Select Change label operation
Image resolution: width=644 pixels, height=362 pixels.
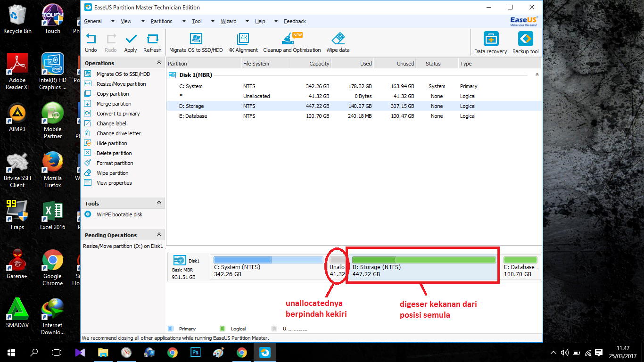[111, 123]
